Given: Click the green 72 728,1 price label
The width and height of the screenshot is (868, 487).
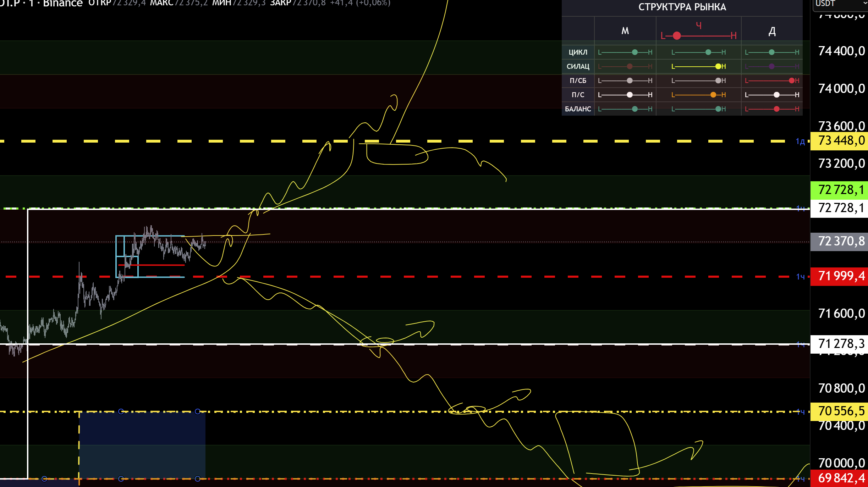Looking at the screenshot, I should click(840, 190).
